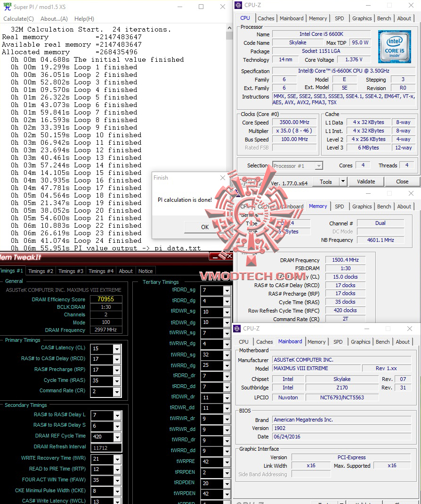421x504 pixels.
Task: Click the DRAM Frequency value 1500.4 MHz
Action: pyautogui.click(x=345, y=260)
